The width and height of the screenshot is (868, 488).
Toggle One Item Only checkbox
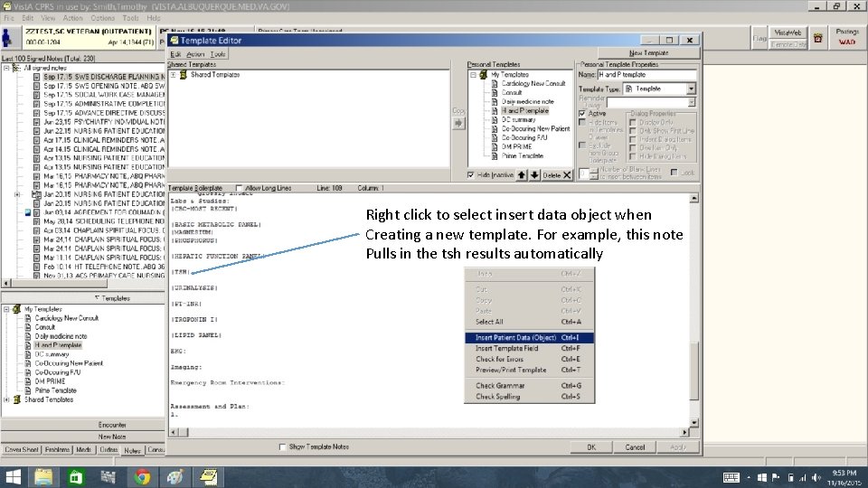click(633, 147)
